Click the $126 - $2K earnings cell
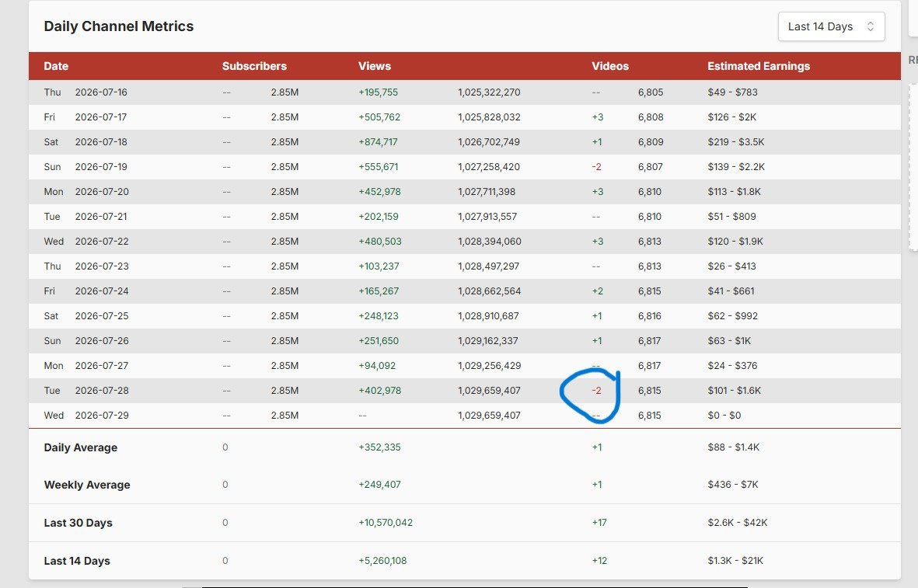The width and height of the screenshot is (918, 588). coord(731,117)
